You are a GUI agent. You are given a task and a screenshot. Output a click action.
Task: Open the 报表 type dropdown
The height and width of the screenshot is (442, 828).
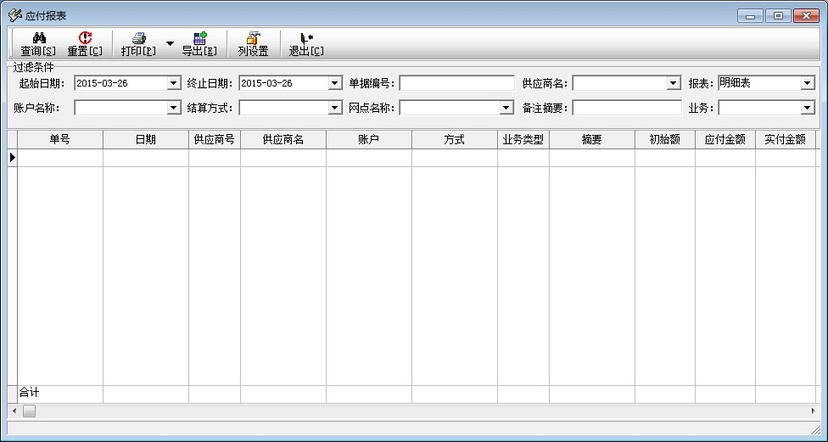[x=807, y=83]
